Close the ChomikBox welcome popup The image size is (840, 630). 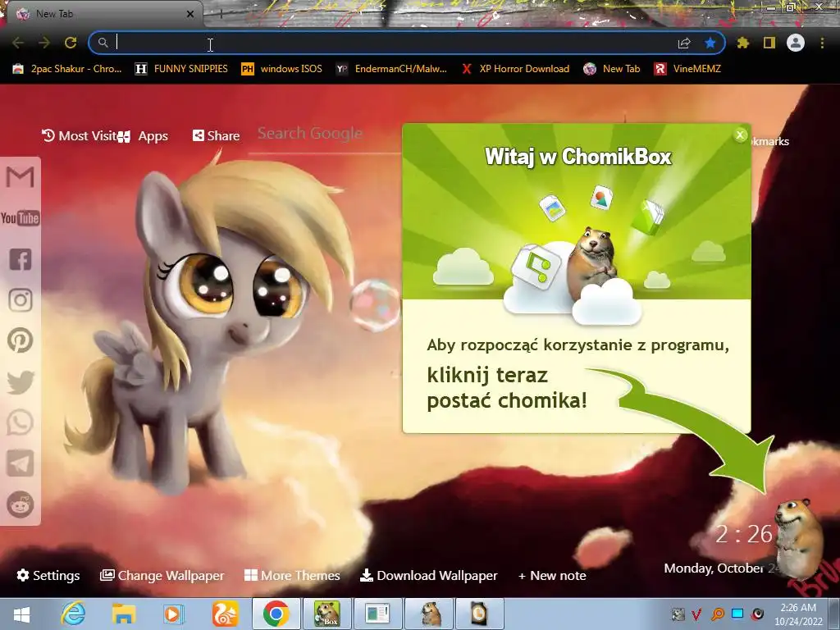740,135
